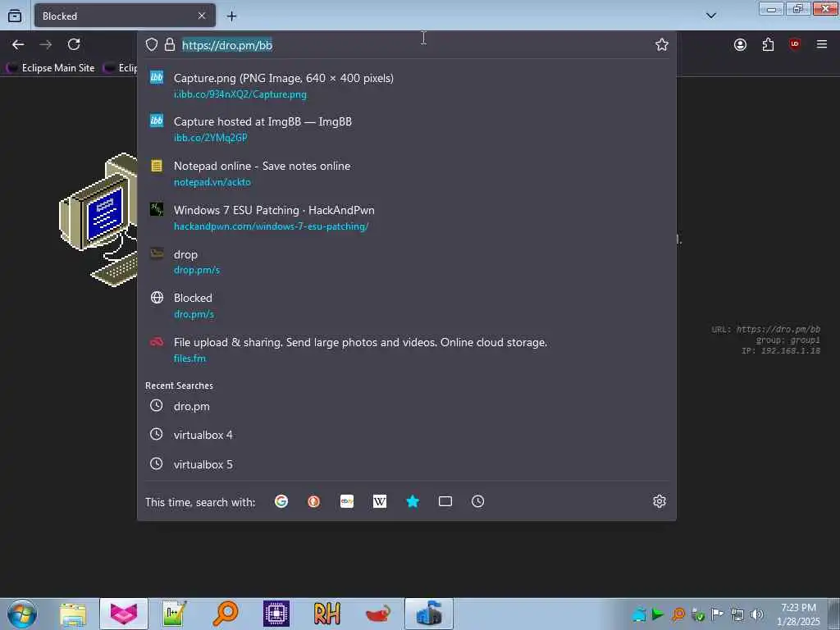This screenshot has width=840, height=630.
Task: Close the Blocked tab
Action: tap(202, 16)
